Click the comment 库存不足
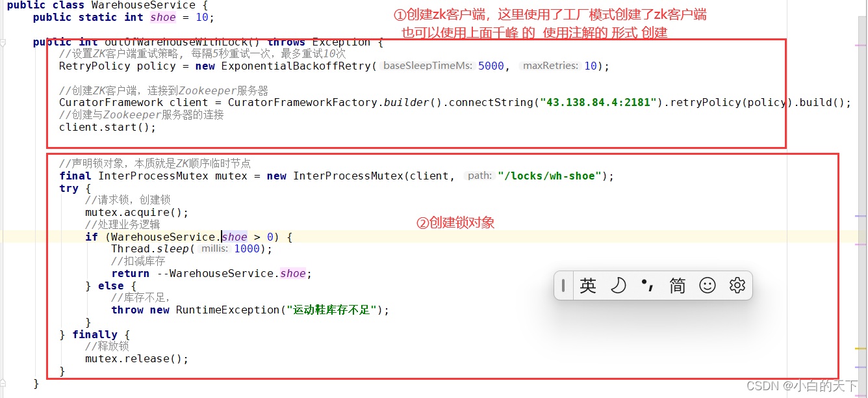Image resolution: width=868 pixels, height=398 pixels. tap(141, 297)
